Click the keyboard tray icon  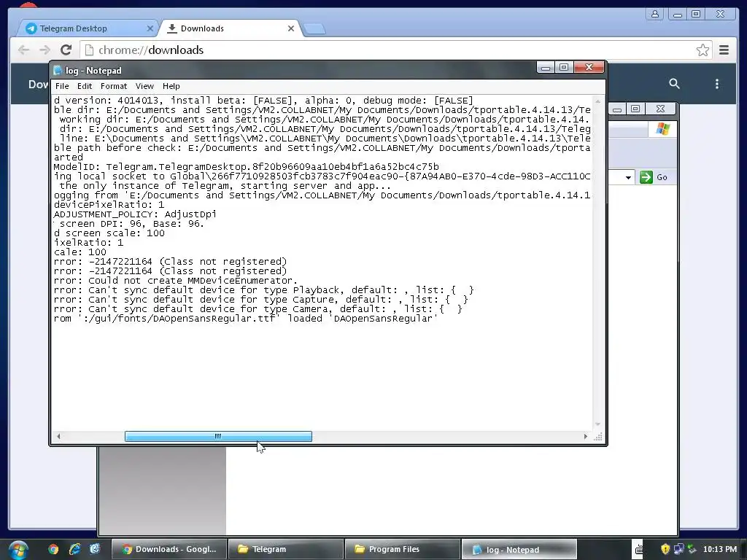[639, 550]
